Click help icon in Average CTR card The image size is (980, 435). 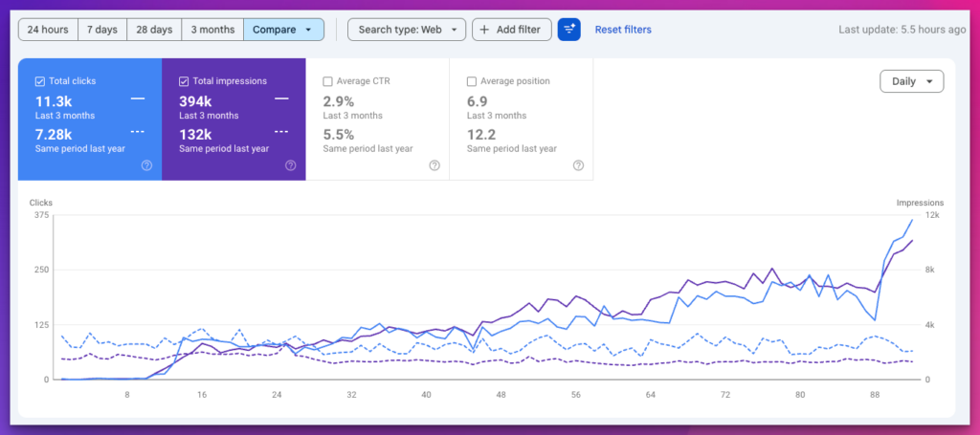(x=434, y=165)
